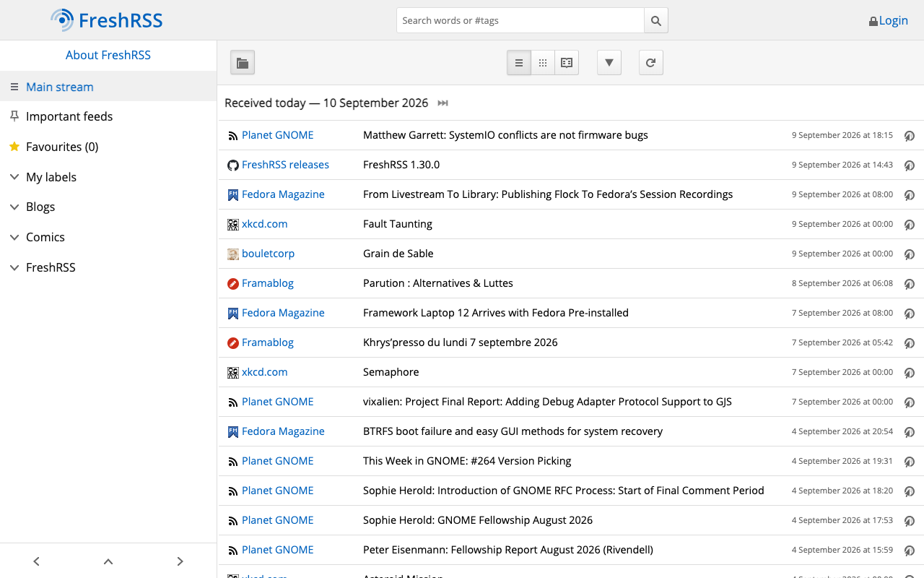924x578 pixels.
Task: Open 'Framework Laptop 12 Arrives with Fedora Pre-installed'
Action: point(496,313)
